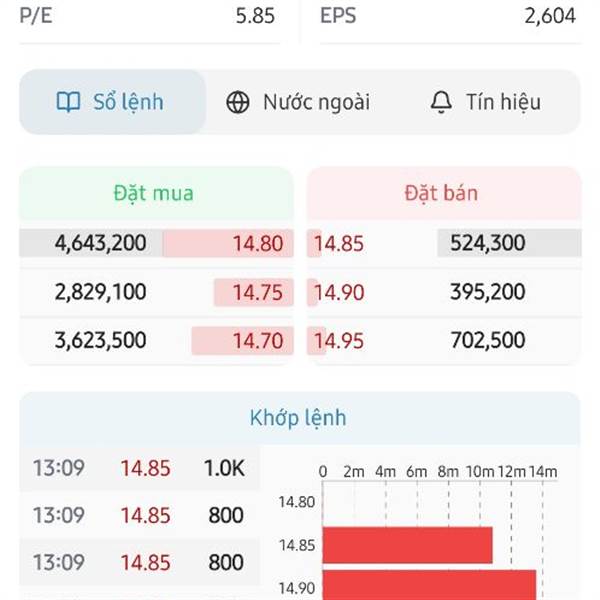Switch to the Sổ lệnh tab
The image size is (600, 600).
113,102
